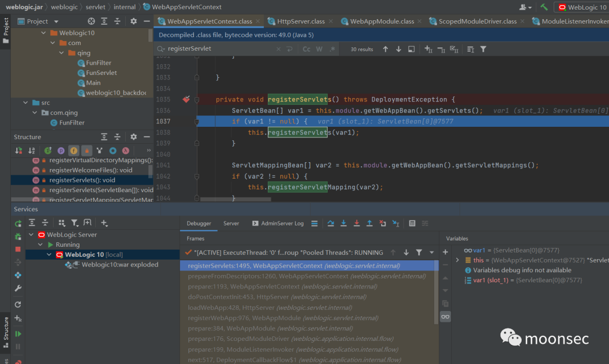Open Project panel settings gear
The height and width of the screenshot is (364, 609).
(134, 21)
